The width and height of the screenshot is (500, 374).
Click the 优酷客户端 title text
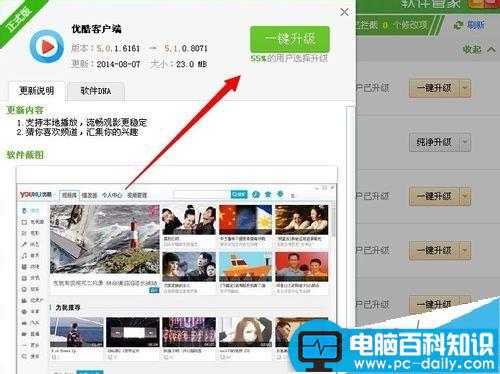pyautogui.click(x=97, y=29)
